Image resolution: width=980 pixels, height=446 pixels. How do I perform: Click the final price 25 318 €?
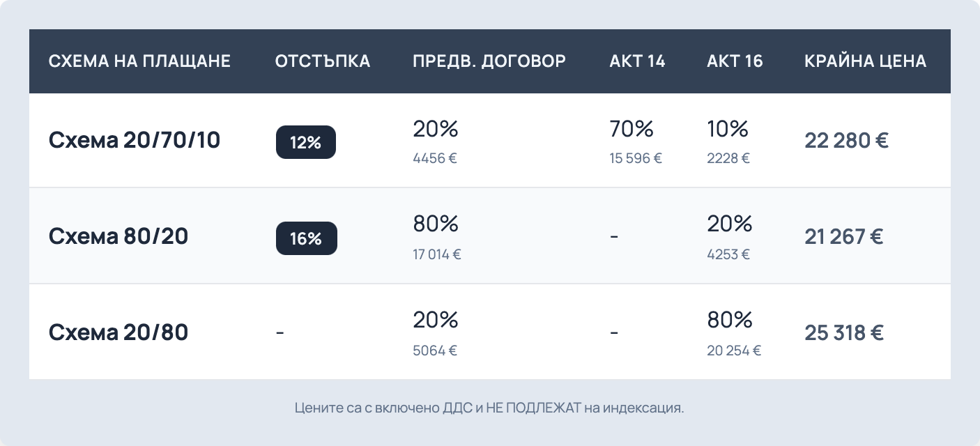click(x=844, y=332)
